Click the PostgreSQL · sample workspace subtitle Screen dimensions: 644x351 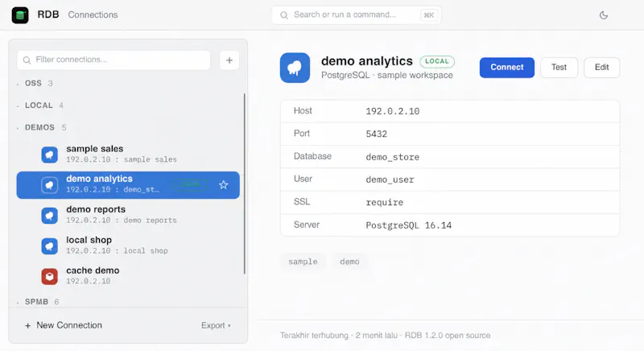(387, 76)
